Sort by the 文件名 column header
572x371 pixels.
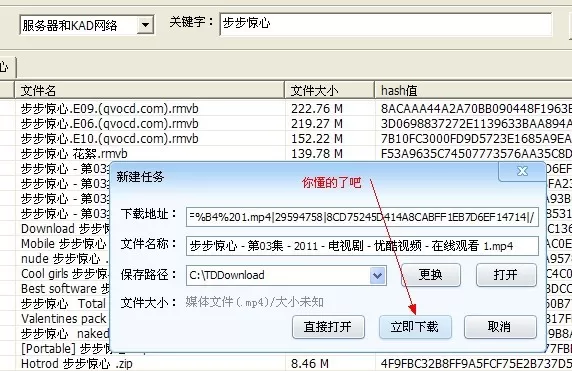149,90
